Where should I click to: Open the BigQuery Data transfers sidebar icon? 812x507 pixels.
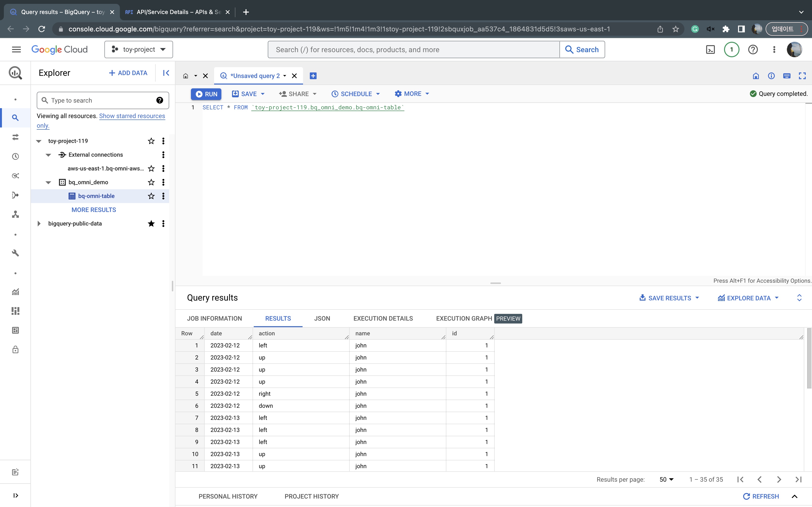coord(15,137)
